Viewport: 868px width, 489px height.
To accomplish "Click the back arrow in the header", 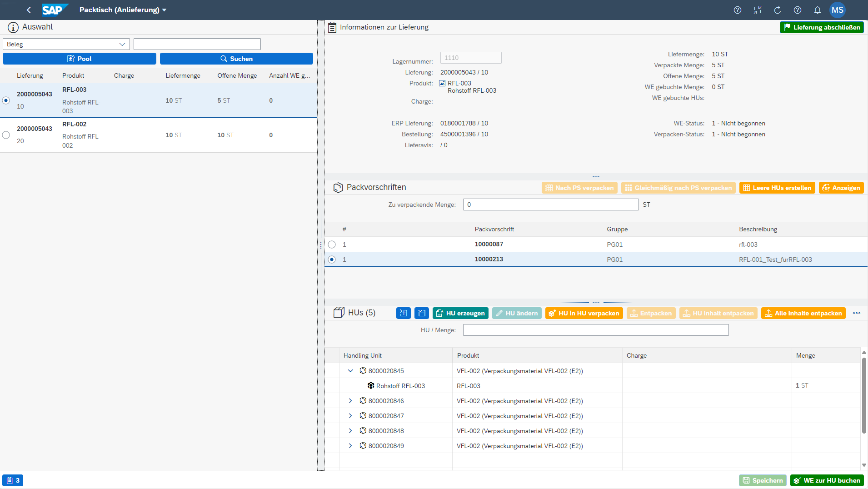I will (29, 10).
